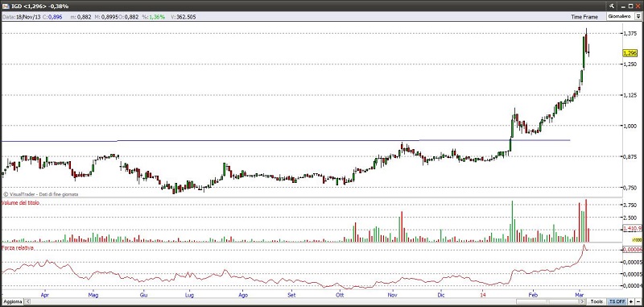The height and width of the screenshot is (307, 644).
Task: Click the m: 0,882 minimum value
Action: pyautogui.click(x=80, y=17)
